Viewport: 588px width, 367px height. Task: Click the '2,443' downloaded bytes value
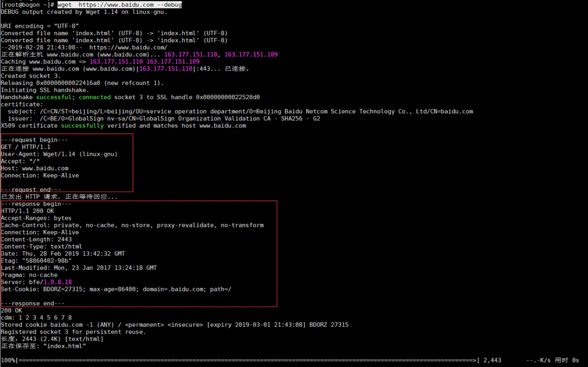pos(492,361)
